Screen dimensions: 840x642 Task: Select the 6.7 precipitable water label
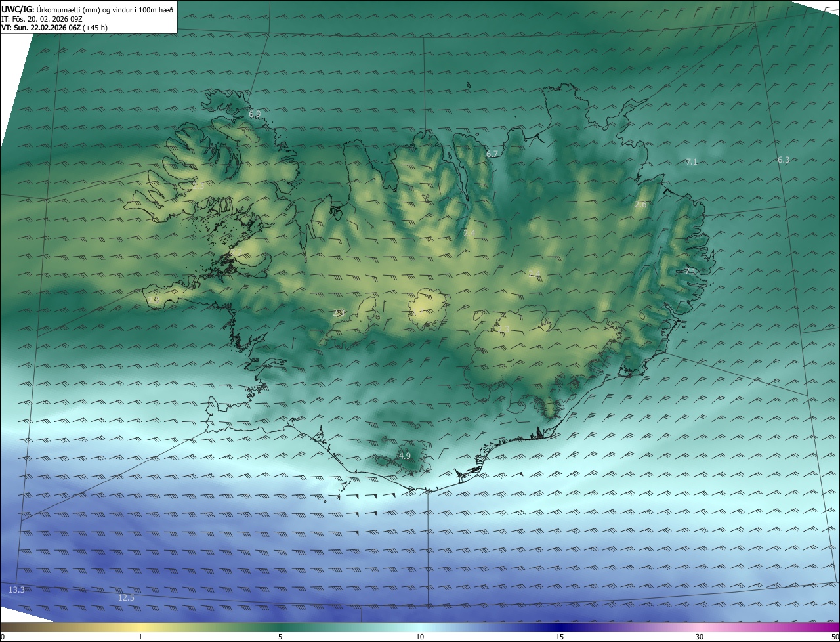tap(492, 154)
